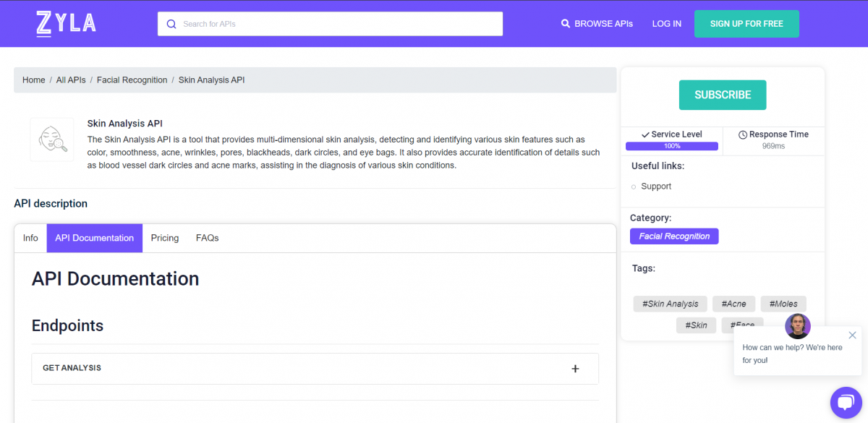The image size is (868, 423).
Task: Open the live chat bubble icon
Action: (x=845, y=402)
